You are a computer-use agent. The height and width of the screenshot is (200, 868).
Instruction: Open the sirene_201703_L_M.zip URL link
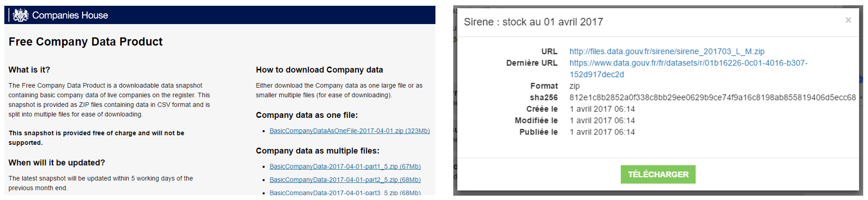click(x=666, y=51)
